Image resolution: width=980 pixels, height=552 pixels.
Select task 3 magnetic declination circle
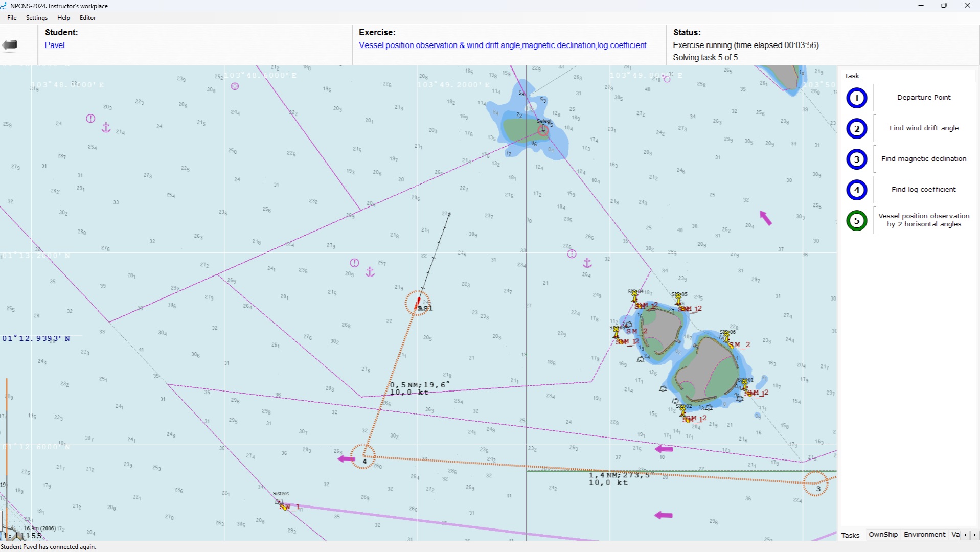(857, 159)
